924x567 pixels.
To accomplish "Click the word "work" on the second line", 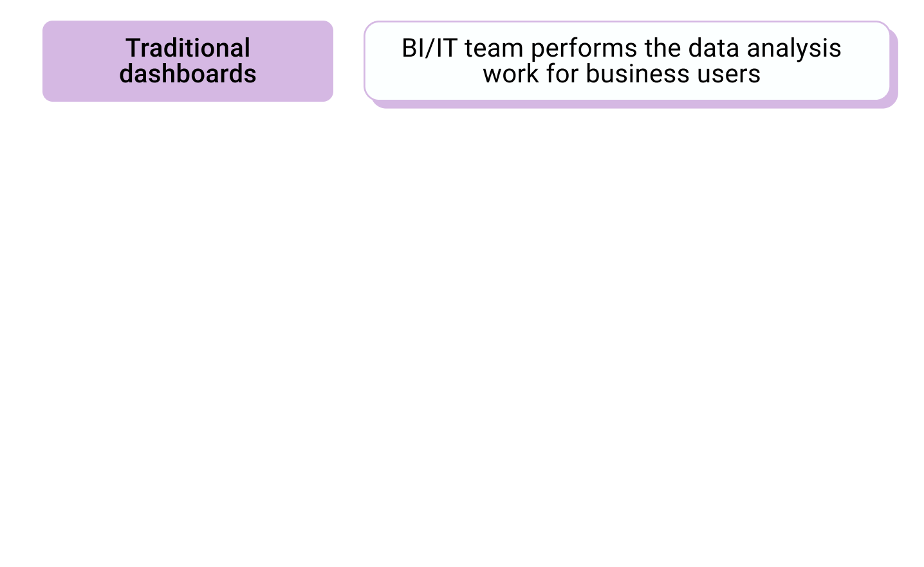I will [x=511, y=74].
